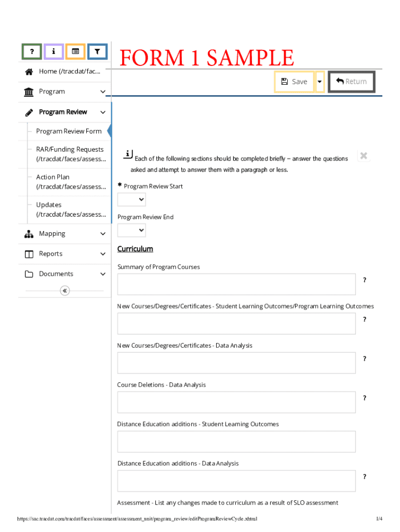Click into Summary of Program Courses text box
This screenshot has height=532, width=400.
(x=236, y=284)
